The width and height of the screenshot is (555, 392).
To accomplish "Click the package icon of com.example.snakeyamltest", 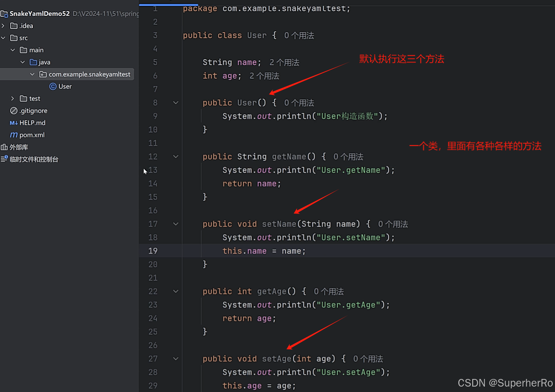I will (43, 74).
